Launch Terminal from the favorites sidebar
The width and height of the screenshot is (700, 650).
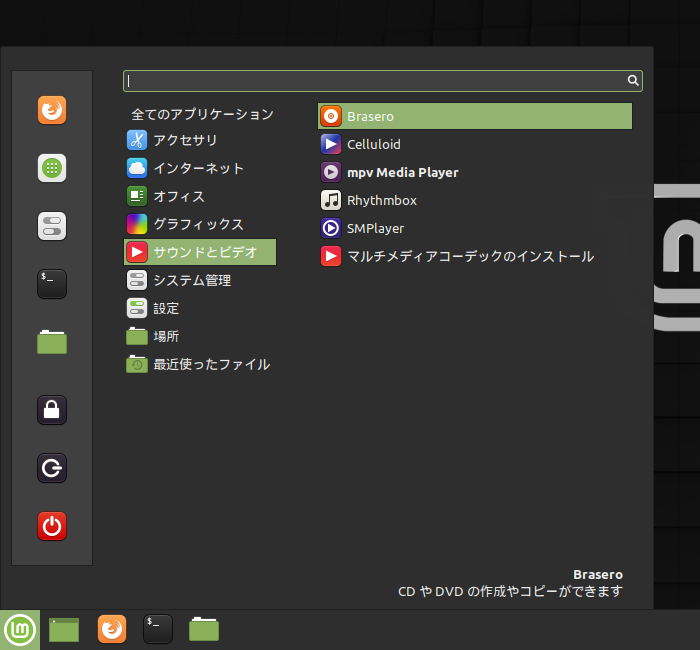[x=52, y=284]
